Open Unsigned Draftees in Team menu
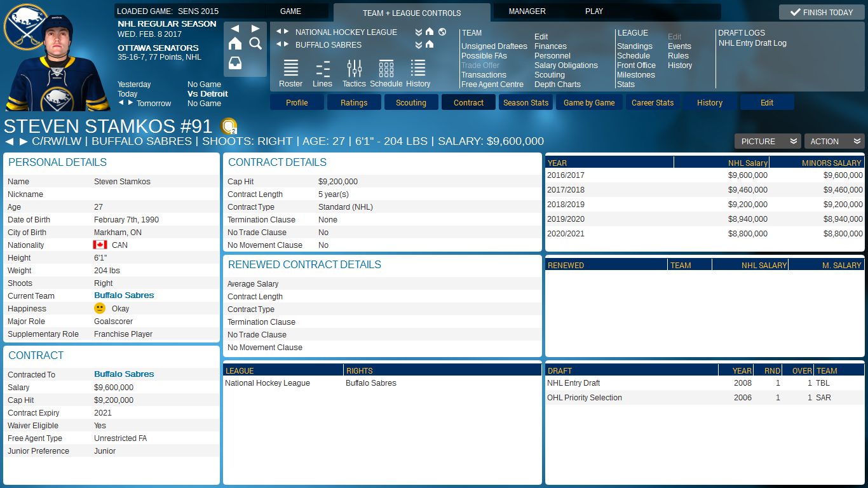Image resolution: width=868 pixels, height=488 pixels. pos(494,46)
